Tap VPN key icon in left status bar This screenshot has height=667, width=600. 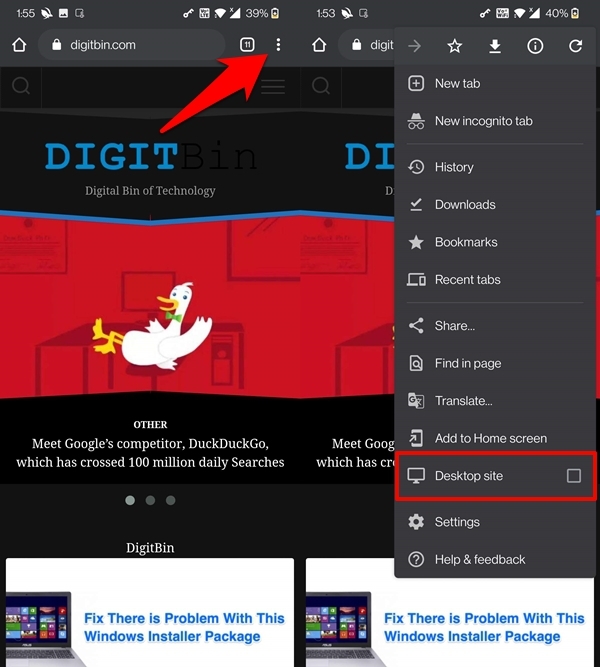point(188,14)
